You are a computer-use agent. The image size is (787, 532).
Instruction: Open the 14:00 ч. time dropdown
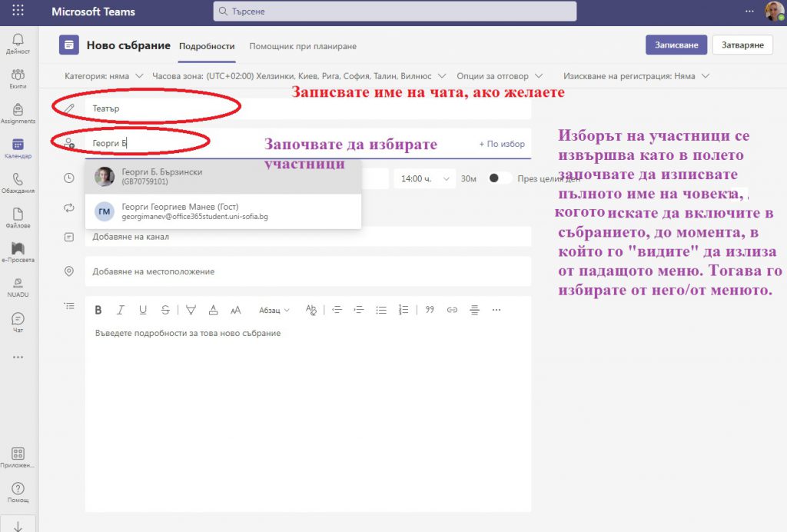(423, 178)
